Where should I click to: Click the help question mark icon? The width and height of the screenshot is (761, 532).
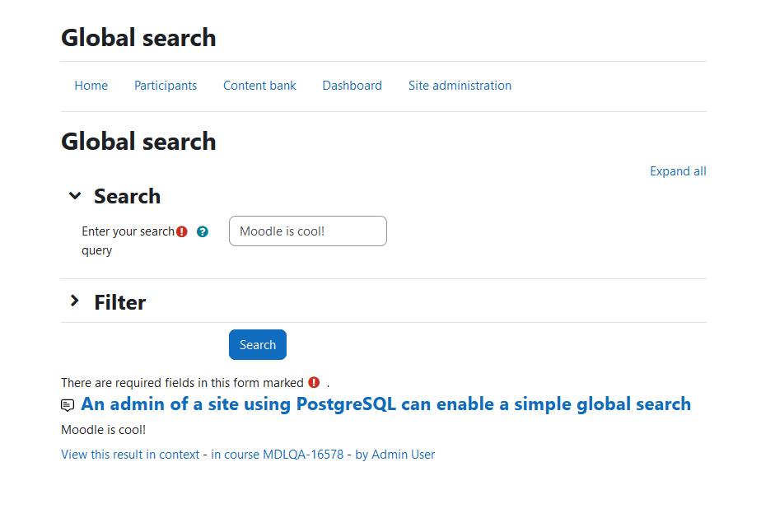203,232
